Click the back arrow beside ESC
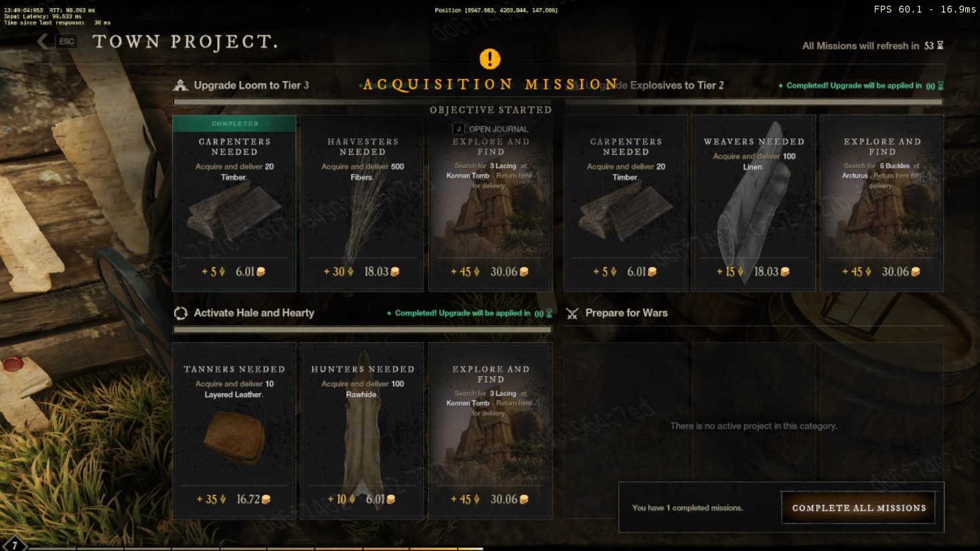980x551 pixels. tap(43, 42)
